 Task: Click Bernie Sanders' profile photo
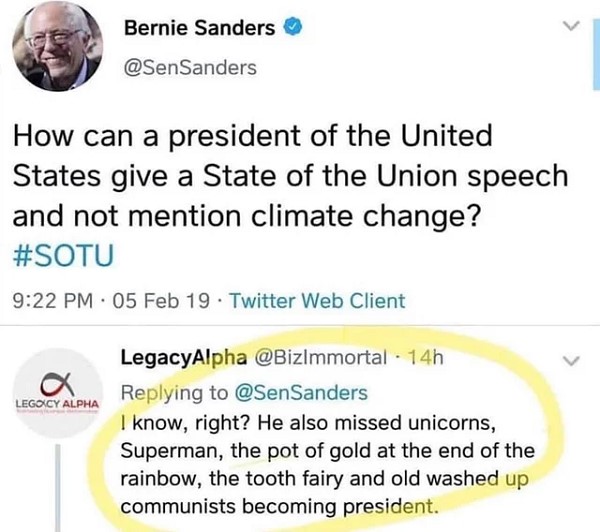point(52,47)
